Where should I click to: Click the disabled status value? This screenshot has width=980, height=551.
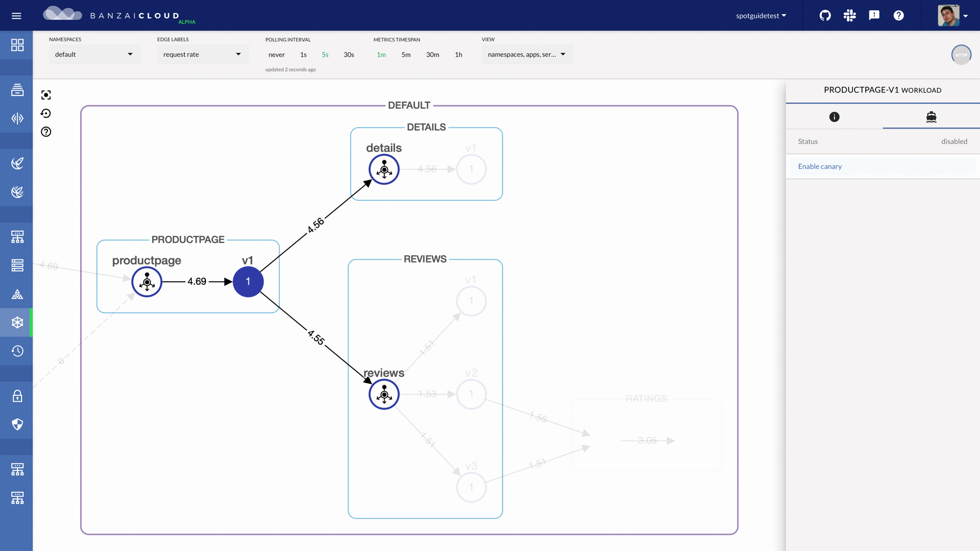click(954, 142)
